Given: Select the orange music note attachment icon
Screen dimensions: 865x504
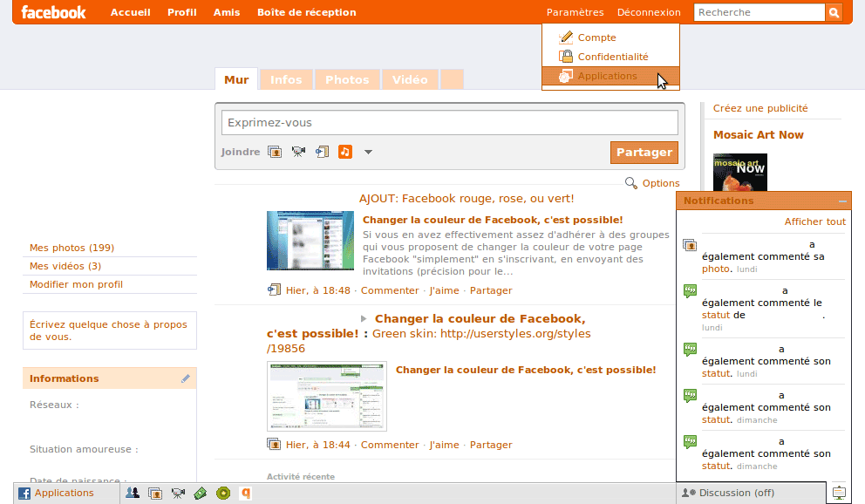Looking at the screenshot, I should (x=344, y=151).
